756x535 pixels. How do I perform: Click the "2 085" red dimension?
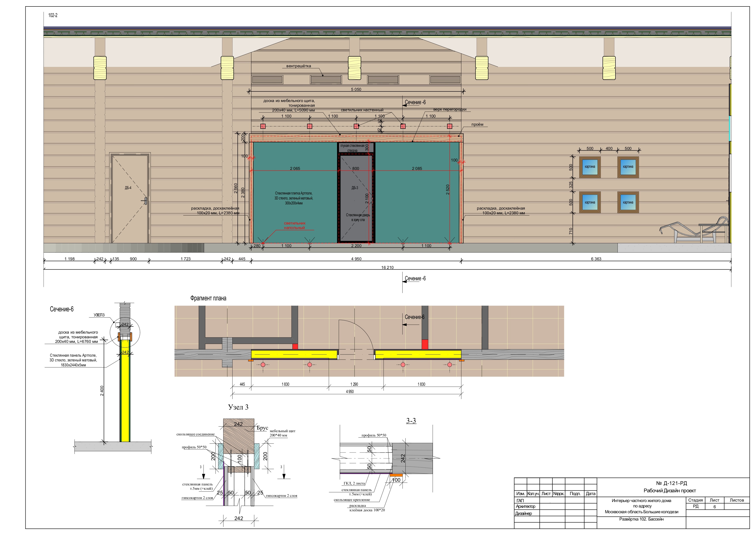pos(417,168)
